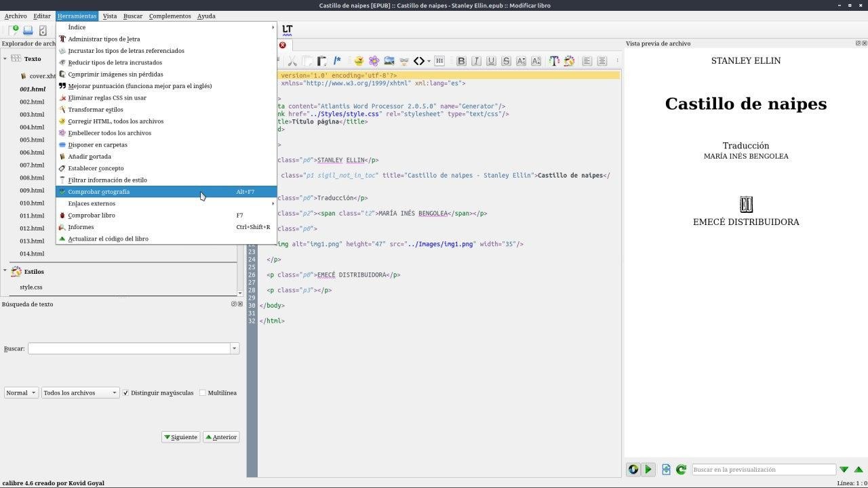Click the underline formatting icon
Image resolution: width=868 pixels, height=488 pixels.
coord(491,61)
